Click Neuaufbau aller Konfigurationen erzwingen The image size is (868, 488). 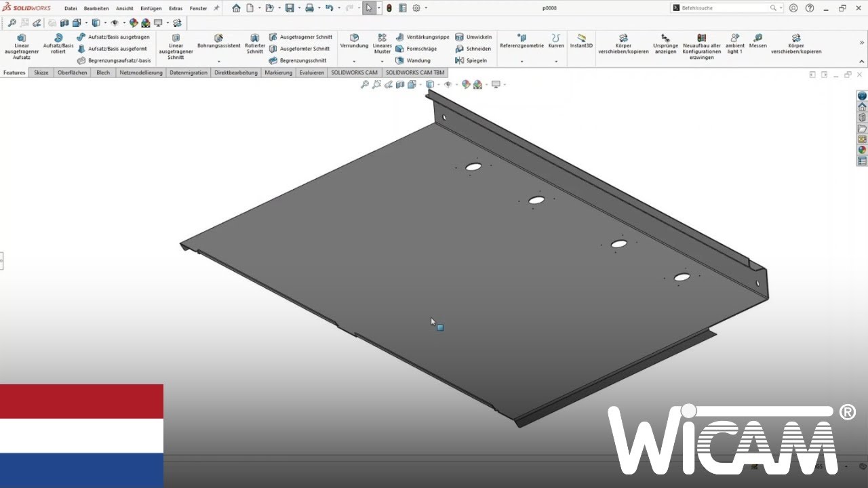pyautogui.click(x=701, y=47)
